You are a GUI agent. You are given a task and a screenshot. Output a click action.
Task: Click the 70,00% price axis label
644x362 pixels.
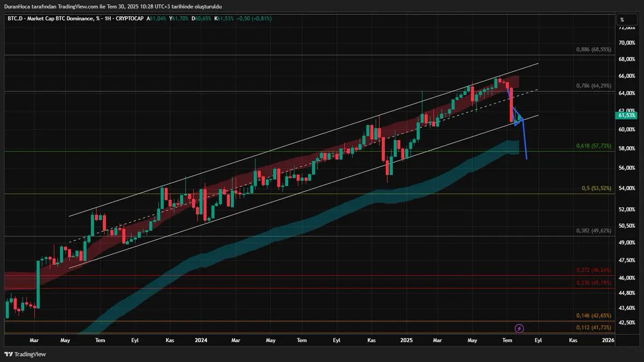click(x=626, y=42)
